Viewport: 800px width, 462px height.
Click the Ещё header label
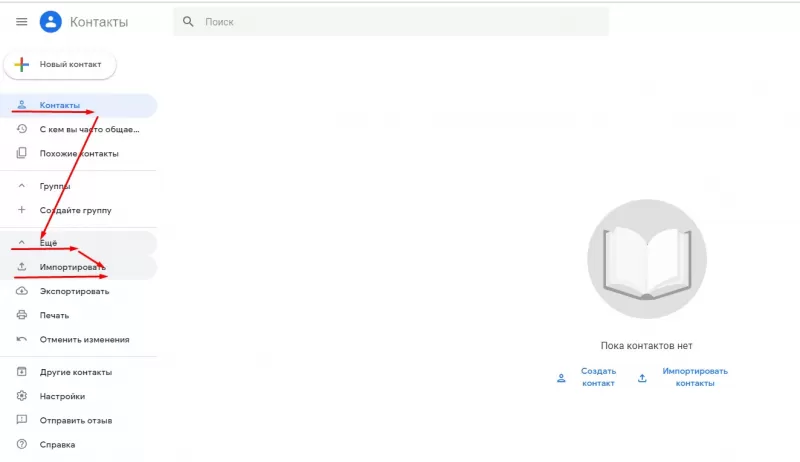(48, 243)
